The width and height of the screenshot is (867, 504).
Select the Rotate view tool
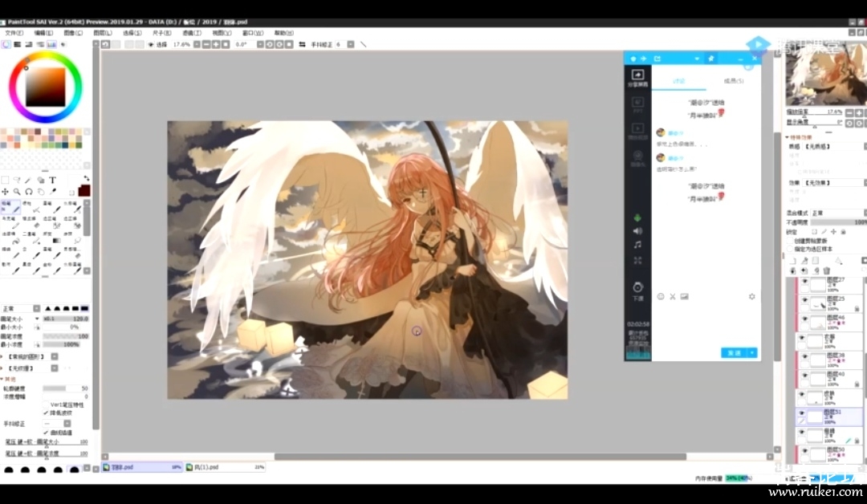(28, 192)
